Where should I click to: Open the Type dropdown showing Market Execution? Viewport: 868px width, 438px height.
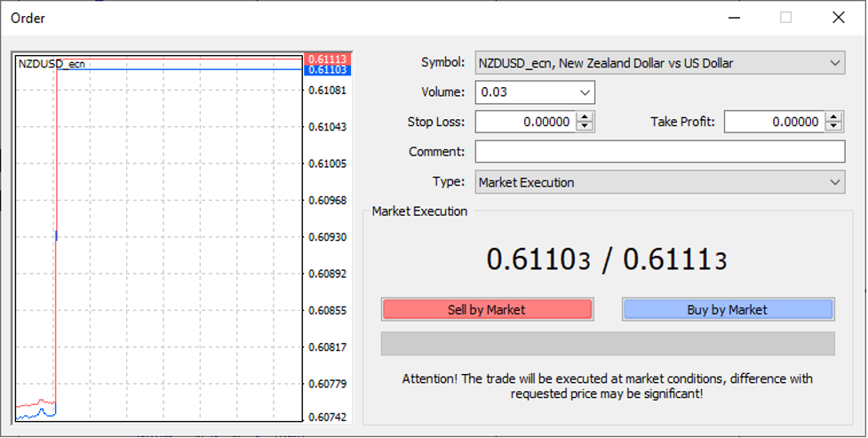pyautogui.click(x=834, y=182)
